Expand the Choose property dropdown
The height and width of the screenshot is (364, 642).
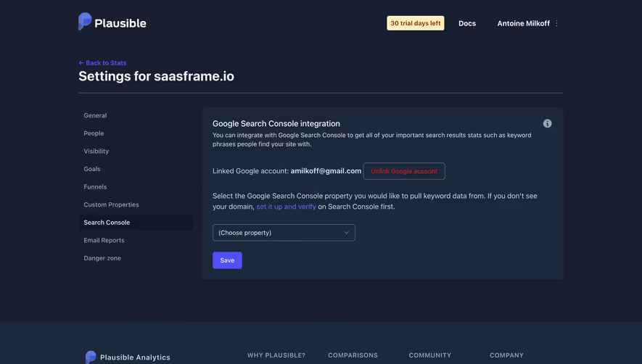pyautogui.click(x=284, y=233)
